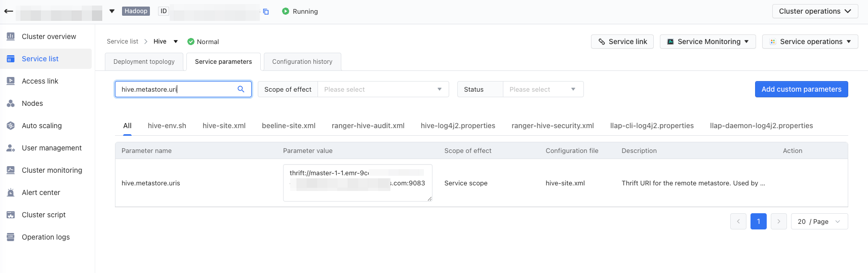Image resolution: width=868 pixels, height=273 pixels.
Task: Click the Cluster overview sidebar icon
Action: pyautogui.click(x=11, y=36)
